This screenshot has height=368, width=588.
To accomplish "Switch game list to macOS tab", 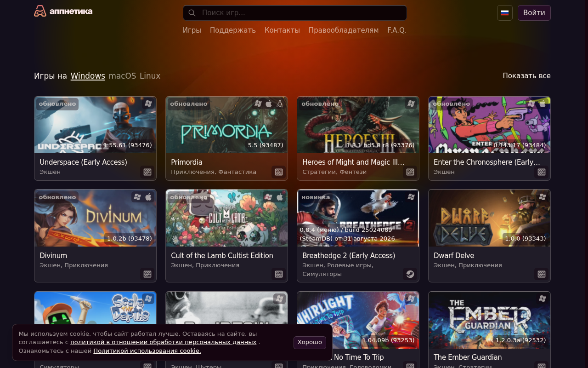I will pyautogui.click(x=122, y=76).
